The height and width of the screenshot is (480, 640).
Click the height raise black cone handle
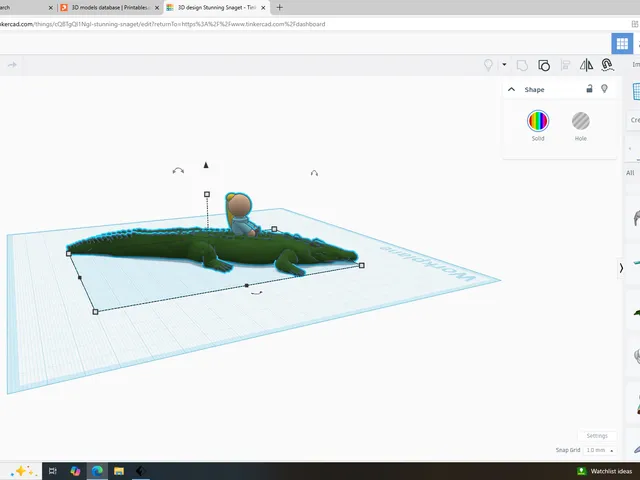coord(206,165)
